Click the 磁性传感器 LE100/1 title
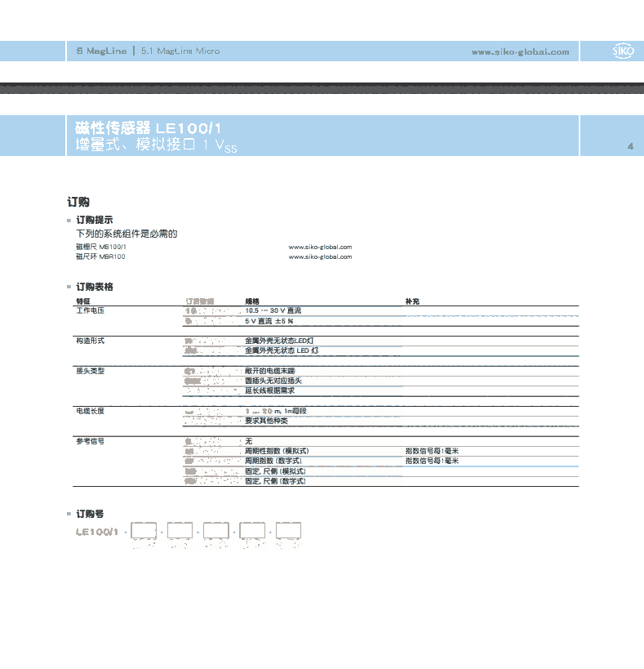This screenshot has height=669, width=644. click(x=148, y=127)
